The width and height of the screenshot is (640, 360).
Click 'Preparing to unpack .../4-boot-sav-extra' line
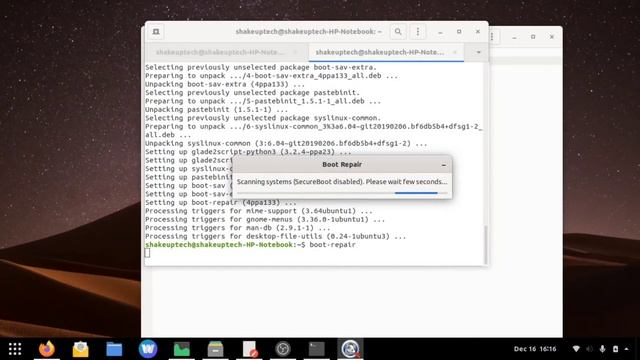pyautogui.click(x=271, y=76)
